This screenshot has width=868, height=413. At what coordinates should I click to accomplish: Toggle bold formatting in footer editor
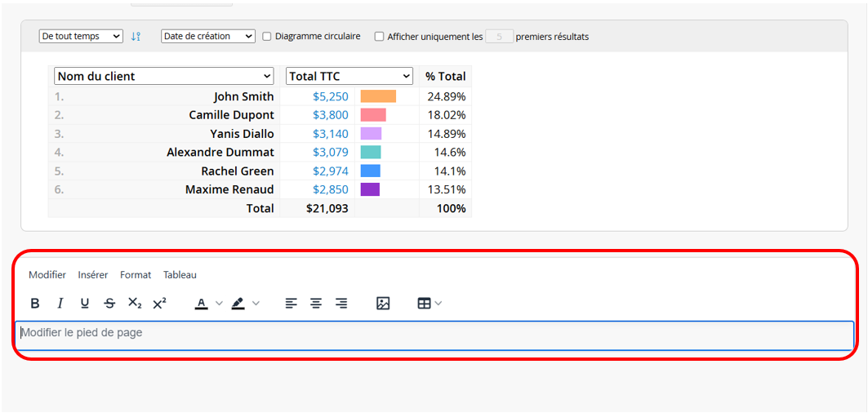click(35, 304)
